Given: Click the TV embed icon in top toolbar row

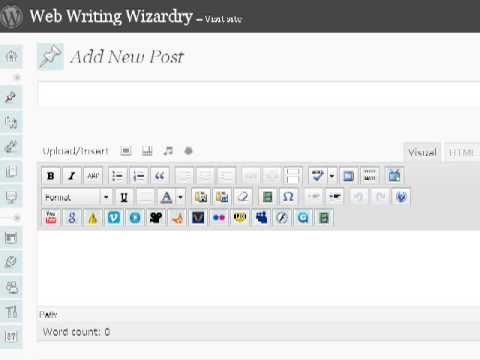Looking at the screenshot, I should [394, 176].
